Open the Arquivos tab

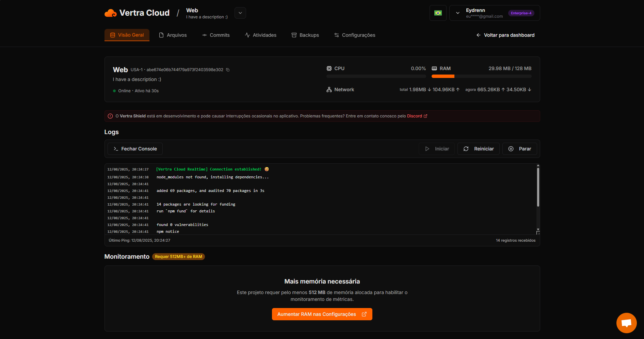173,35
